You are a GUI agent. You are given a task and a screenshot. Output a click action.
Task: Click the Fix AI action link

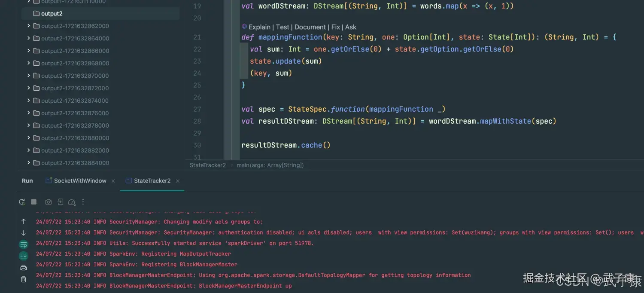[x=336, y=27]
